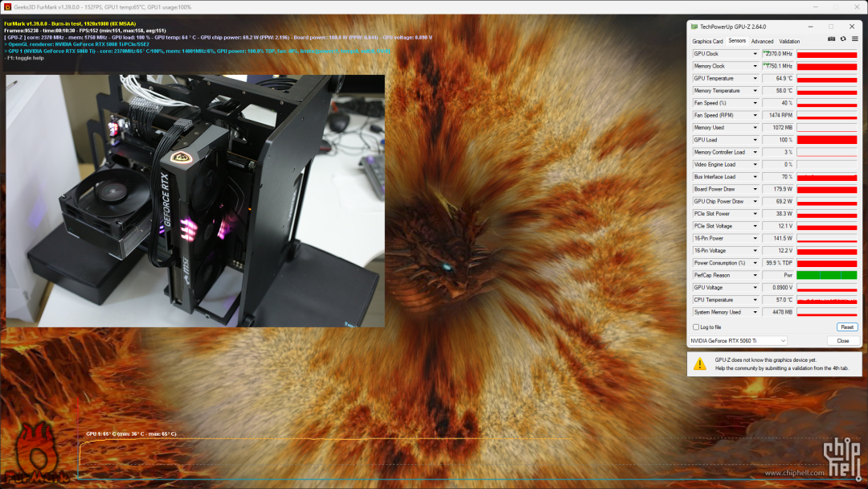
Task: Click the 'GPU 1: 65° C' temperature graph label
Action: click(131, 434)
